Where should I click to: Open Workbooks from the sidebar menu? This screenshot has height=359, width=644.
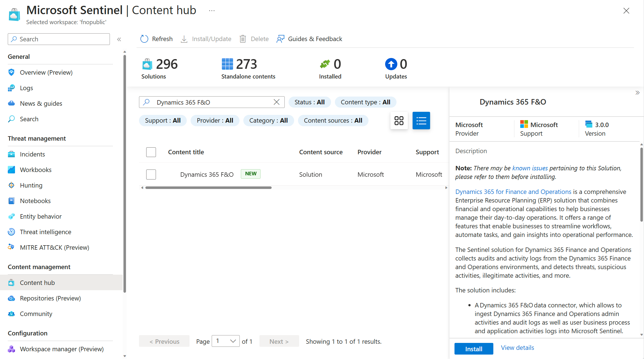click(36, 170)
